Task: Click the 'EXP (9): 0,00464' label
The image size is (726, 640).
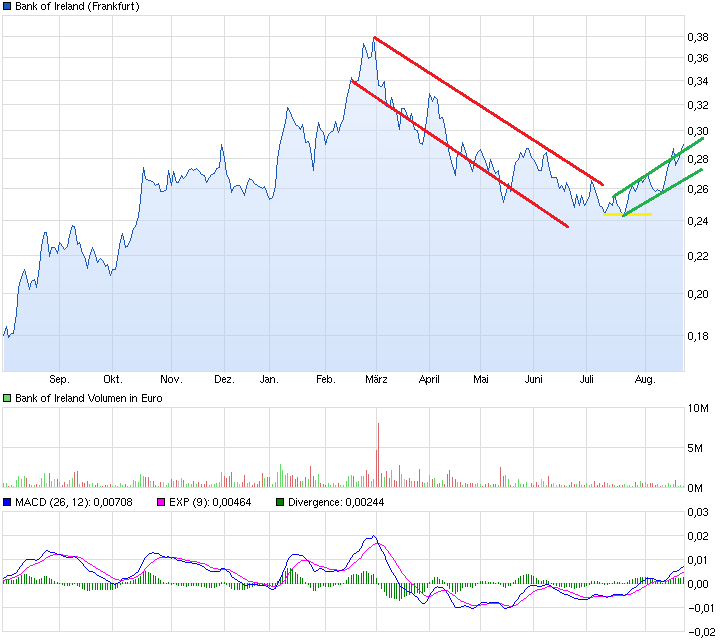Action: click(x=210, y=502)
